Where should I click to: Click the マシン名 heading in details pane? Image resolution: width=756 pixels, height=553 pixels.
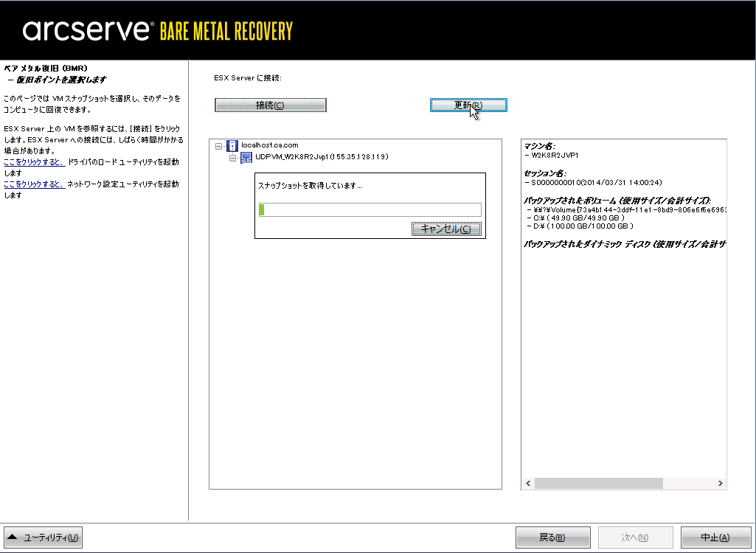pos(539,146)
